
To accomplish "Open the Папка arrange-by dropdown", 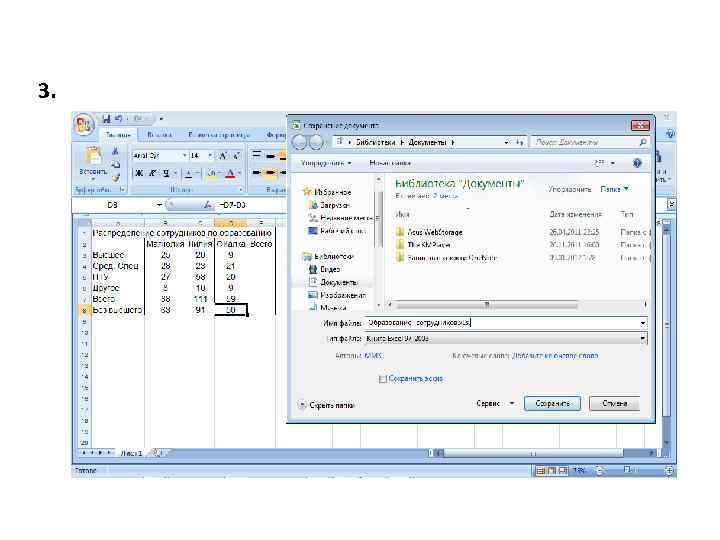I will coord(614,189).
